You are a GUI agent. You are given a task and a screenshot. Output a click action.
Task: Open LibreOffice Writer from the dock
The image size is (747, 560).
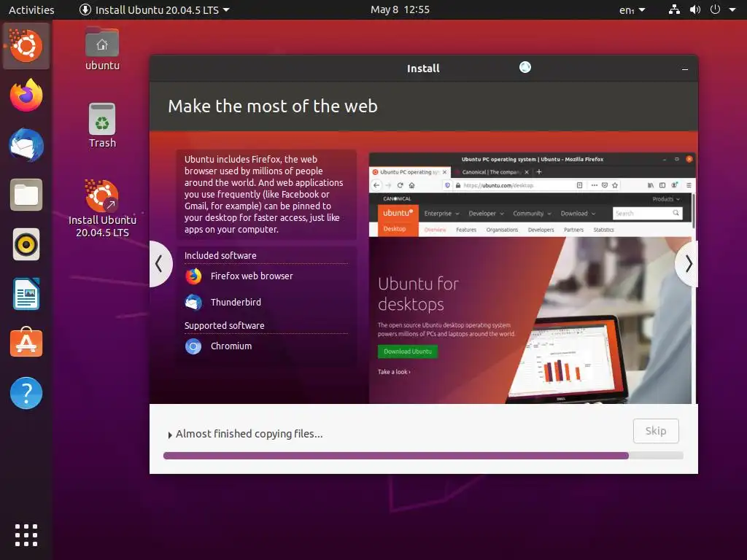tap(26, 295)
